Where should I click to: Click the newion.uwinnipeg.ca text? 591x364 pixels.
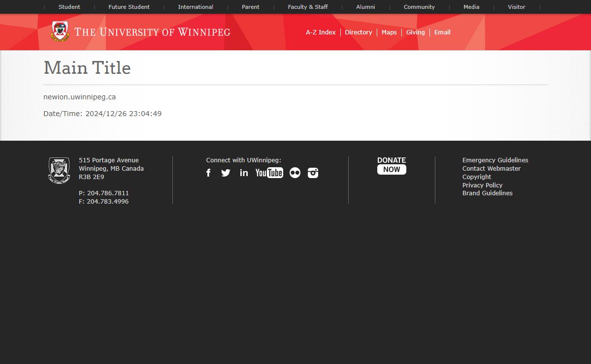click(x=80, y=97)
